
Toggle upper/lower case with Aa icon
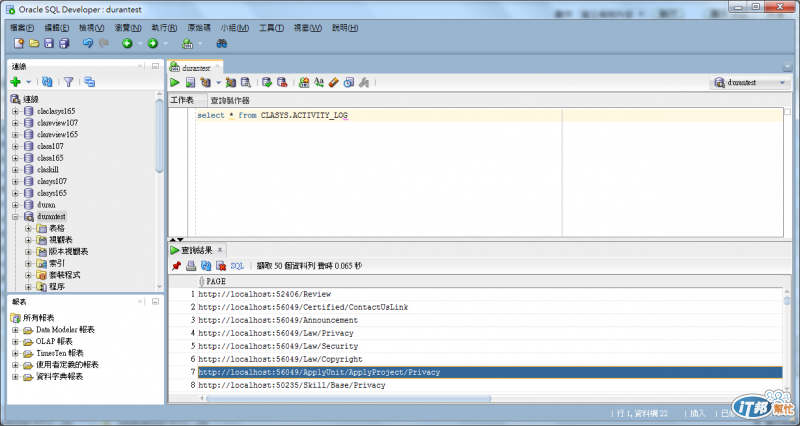click(x=319, y=82)
